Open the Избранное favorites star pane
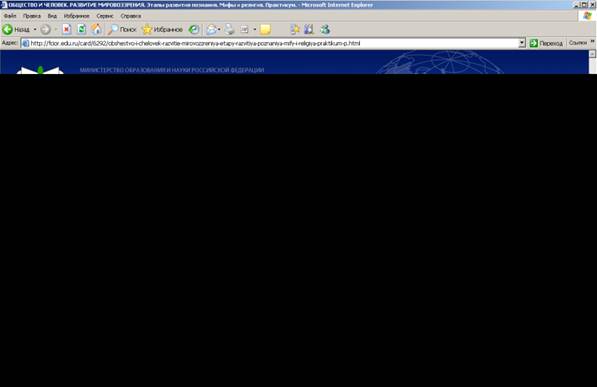 tap(163, 29)
